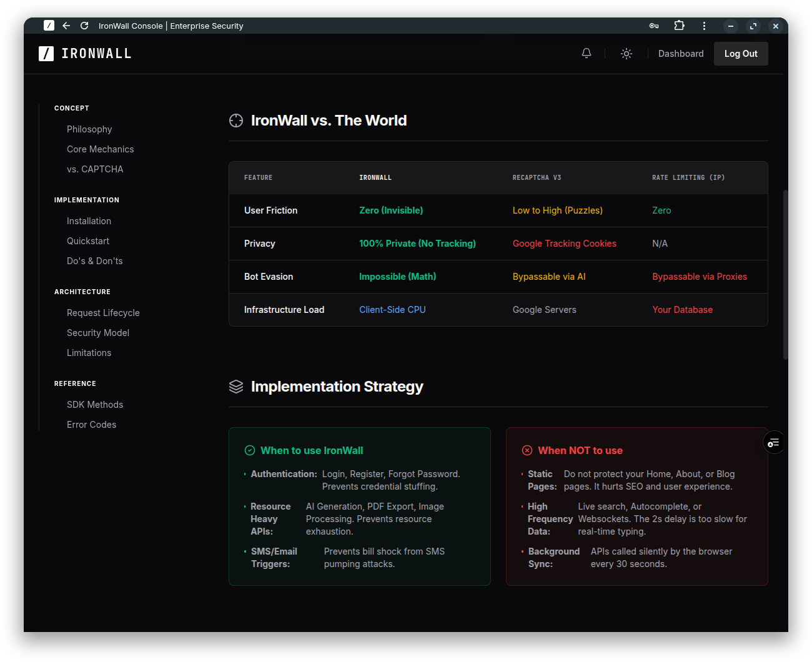Open the floating outline button at bottom right
This screenshot has width=812, height=662.
click(x=774, y=442)
